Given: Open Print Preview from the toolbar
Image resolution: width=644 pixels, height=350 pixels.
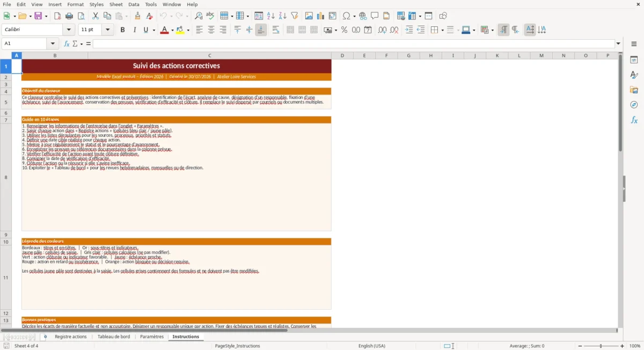Looking at the screenshot, I should tap(81, 16).
